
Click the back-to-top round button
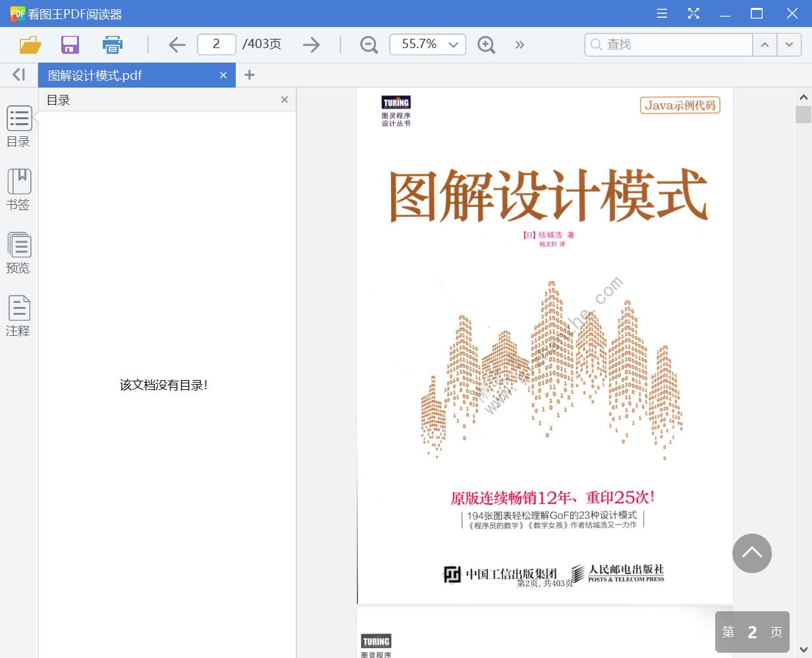[752, 553]
